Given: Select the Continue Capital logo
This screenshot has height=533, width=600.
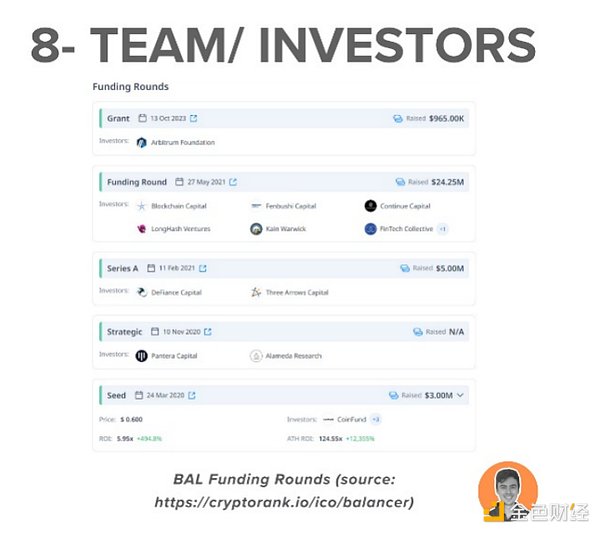Looking at the screenshot, I should tap(371, 206).
